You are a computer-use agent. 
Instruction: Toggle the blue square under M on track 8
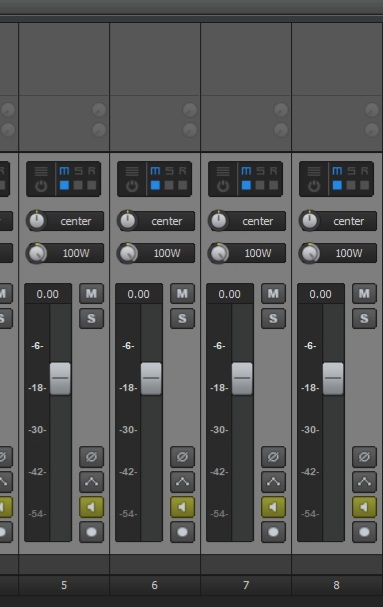point(337,185)
